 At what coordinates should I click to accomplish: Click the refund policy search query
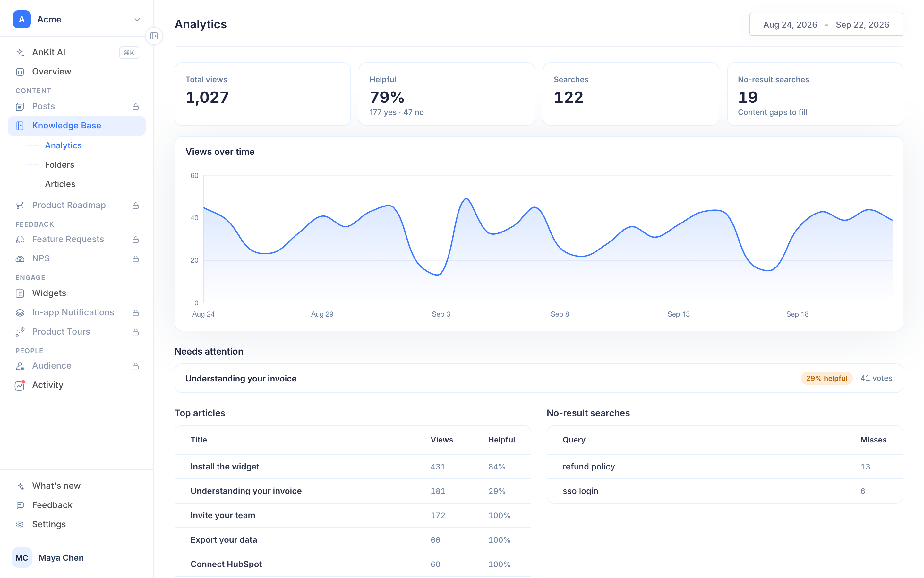click(588, 467)
